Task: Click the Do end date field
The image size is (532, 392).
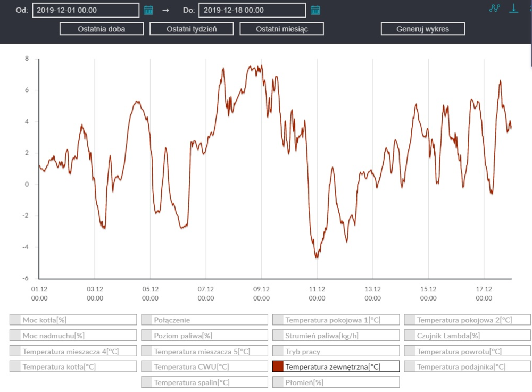Action: (252, 10)
